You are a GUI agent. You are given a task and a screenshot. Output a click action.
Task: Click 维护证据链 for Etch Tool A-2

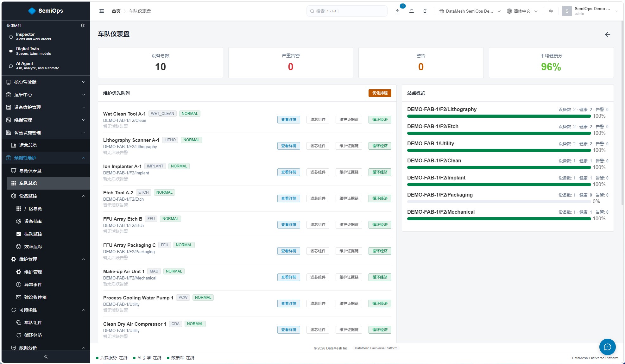point(349,198)
